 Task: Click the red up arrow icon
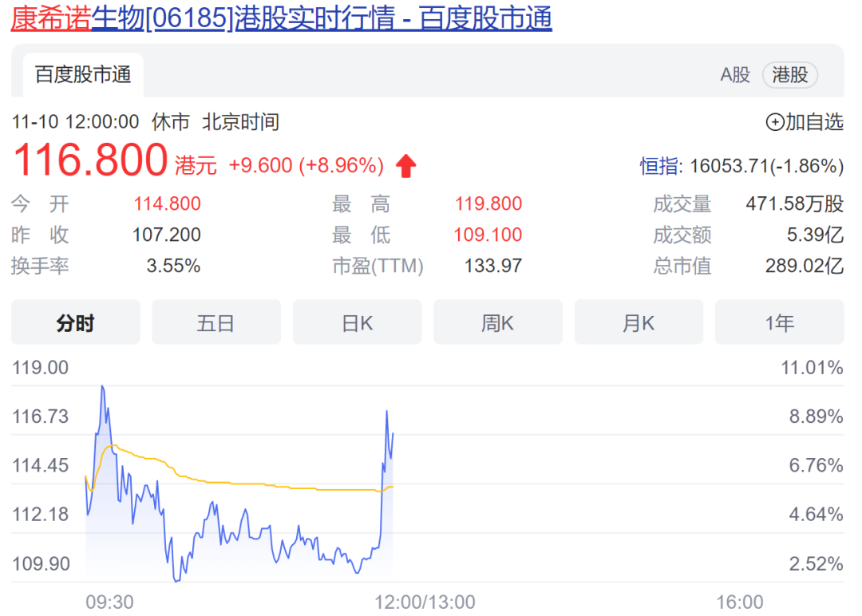(x=406, y=166)
